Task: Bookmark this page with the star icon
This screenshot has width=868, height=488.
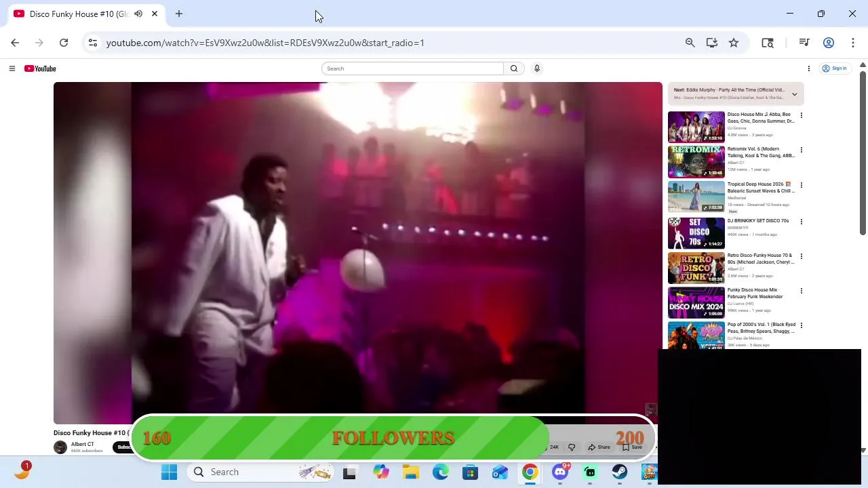Action: point(734,43)
